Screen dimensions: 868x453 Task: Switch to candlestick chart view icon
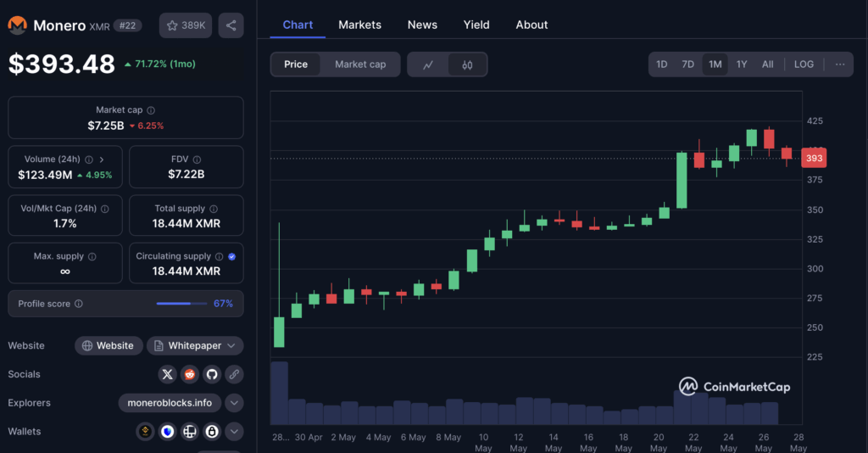point(467,64)
